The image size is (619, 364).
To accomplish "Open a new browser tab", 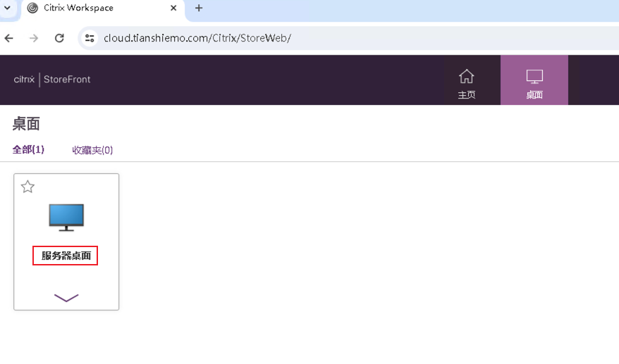I will (x=199, y=8).
